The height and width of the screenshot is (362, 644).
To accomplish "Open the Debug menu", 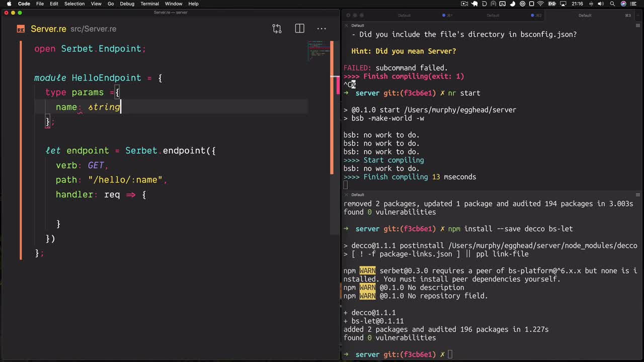I will 127,4.
